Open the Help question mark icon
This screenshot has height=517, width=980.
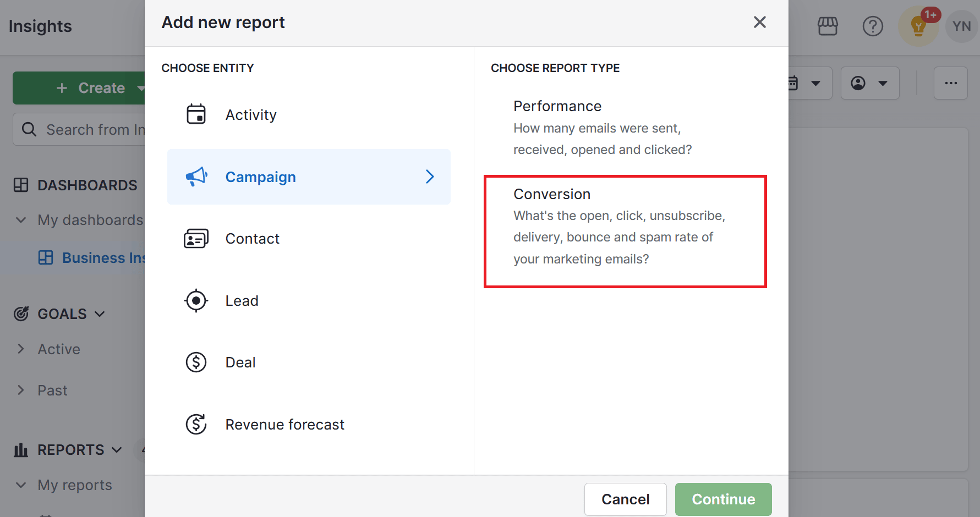tap(873, 26)
